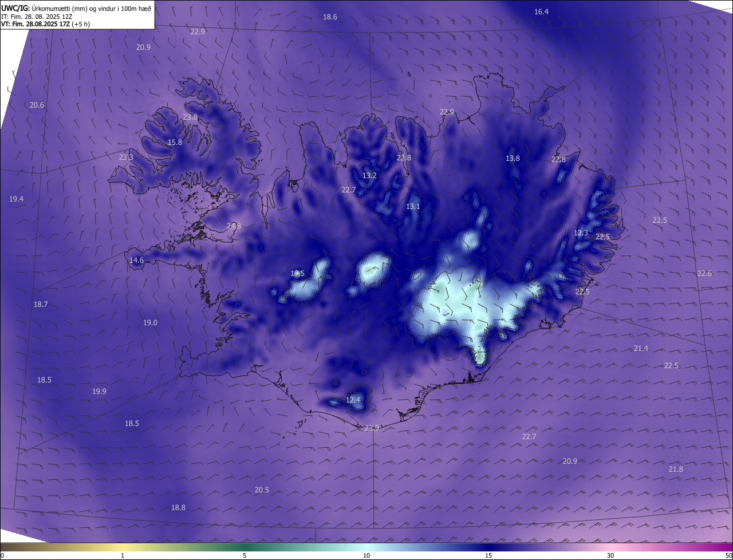Click the 12.4 value label
This screenshot has height=560, width=733.
point(353,400)
